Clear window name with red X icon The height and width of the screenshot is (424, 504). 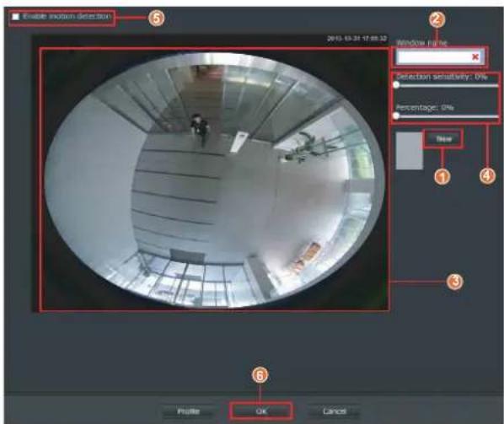(x=475, y=56)
